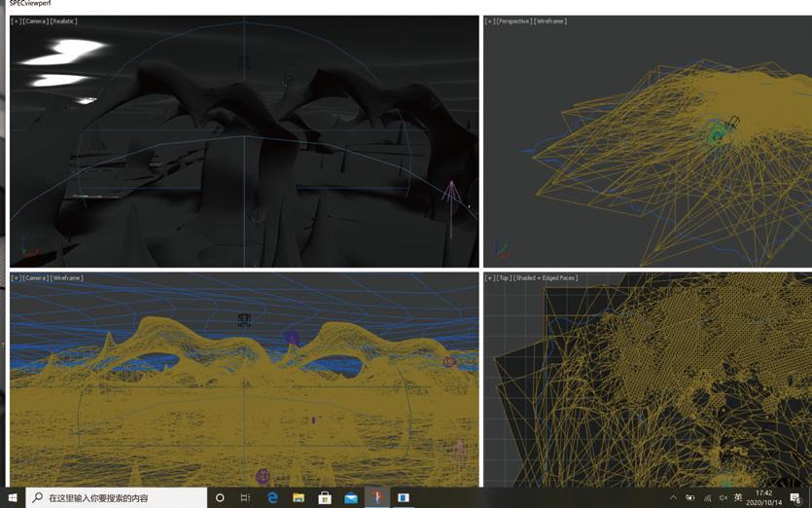Image resolution: width=812 pixels, height=508 pixels.
Task: Open the Windows Start menu
Action: [x=13, y=497]
